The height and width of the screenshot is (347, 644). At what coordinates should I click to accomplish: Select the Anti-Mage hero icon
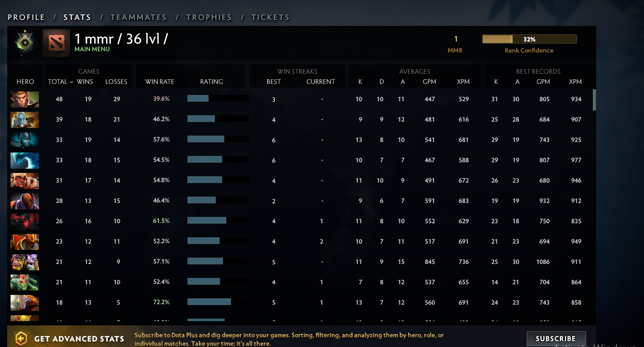coord(25,201)
